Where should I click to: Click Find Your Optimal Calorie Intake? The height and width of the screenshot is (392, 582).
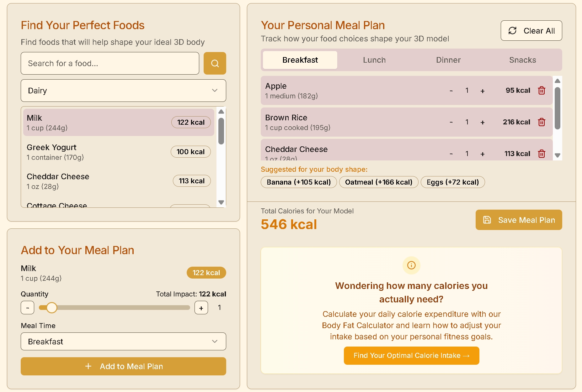pos(411,356)
